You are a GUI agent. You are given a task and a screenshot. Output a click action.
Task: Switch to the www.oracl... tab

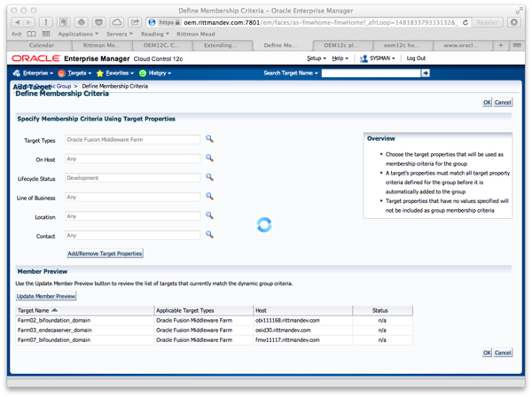tap(461, 45)
